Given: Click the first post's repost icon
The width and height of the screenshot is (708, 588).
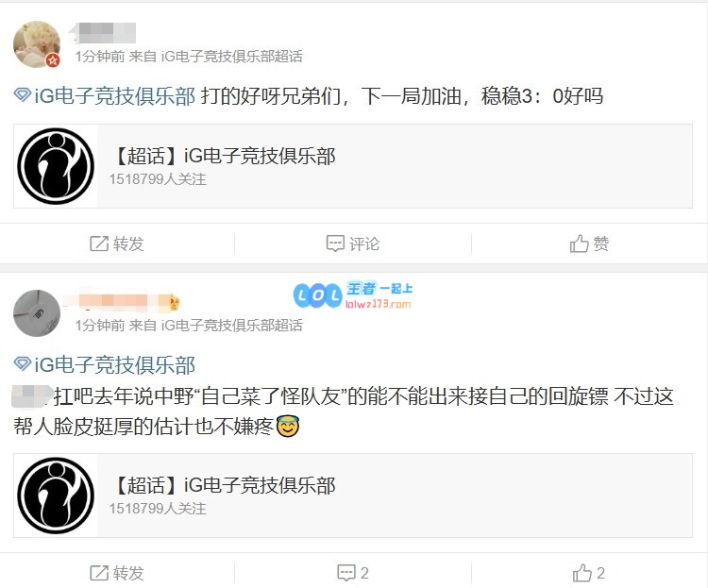Looking at the screenshot, I should [x=99, y=244].
